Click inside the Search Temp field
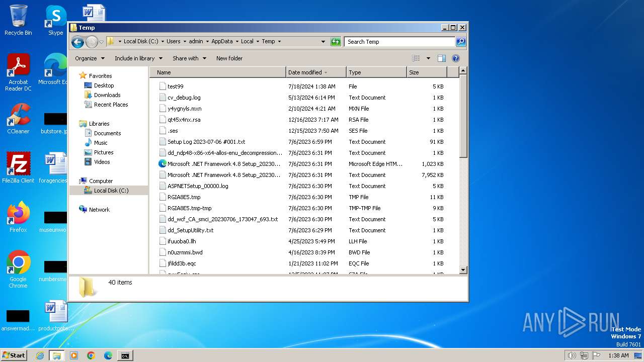Viewport: 644px width, 362px height. pyautogui.click(x=400, y=42)
